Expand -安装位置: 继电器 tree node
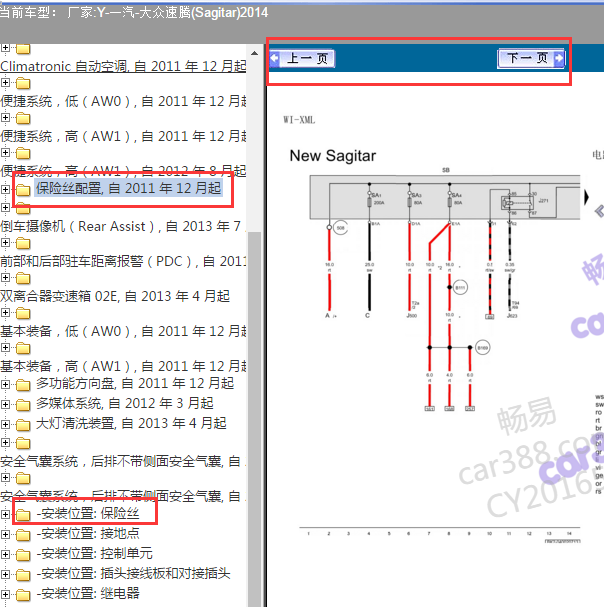 point(5,594)
